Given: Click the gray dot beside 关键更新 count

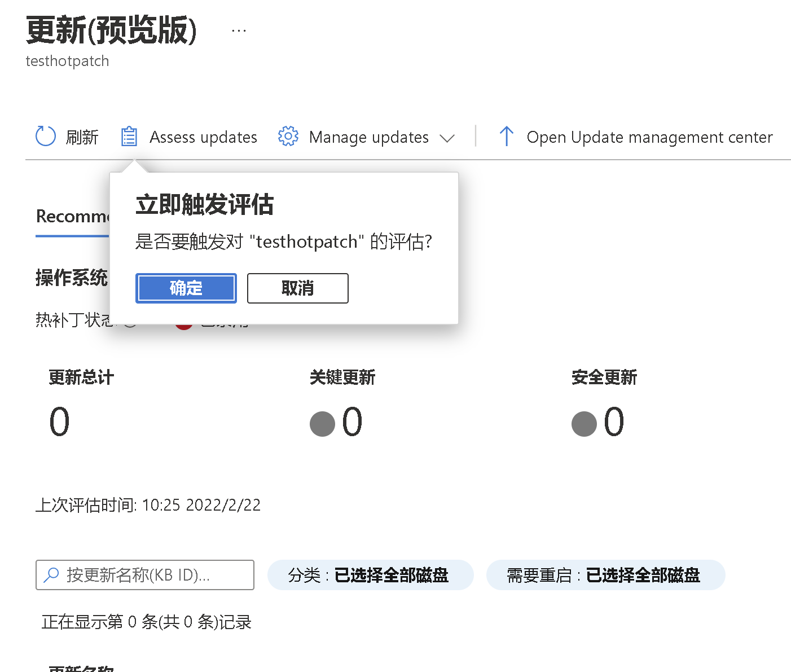Looking at the screenshot, I should [322, 424].
